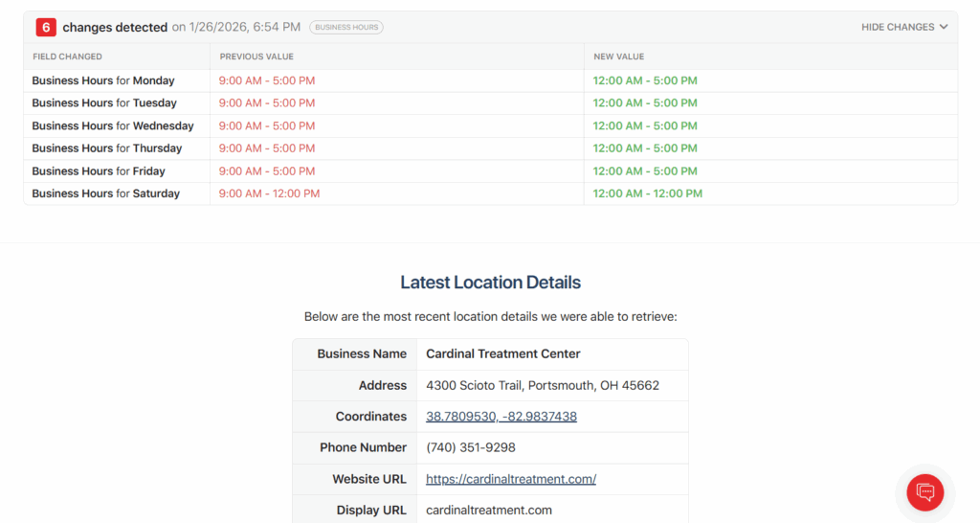980x523 pixels.
Task: Click the 4300 Scioto Trail address value
Action: point(543,386)
